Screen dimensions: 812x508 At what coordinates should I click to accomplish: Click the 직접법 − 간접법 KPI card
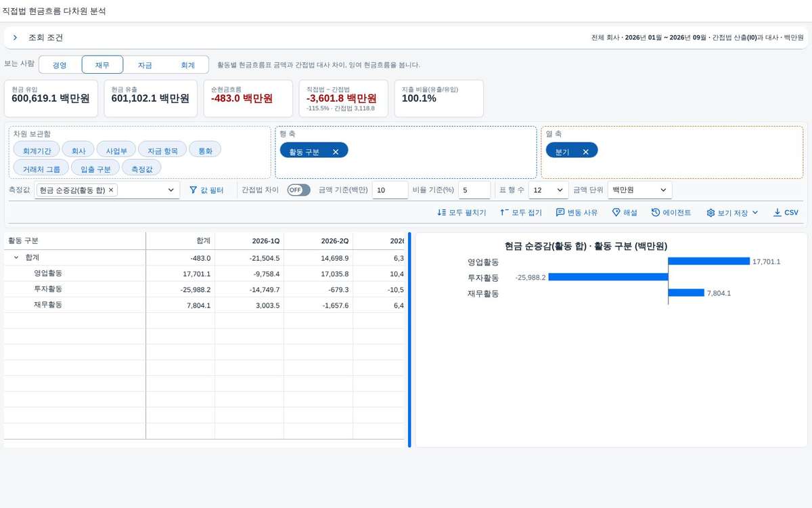coord(344,98)
